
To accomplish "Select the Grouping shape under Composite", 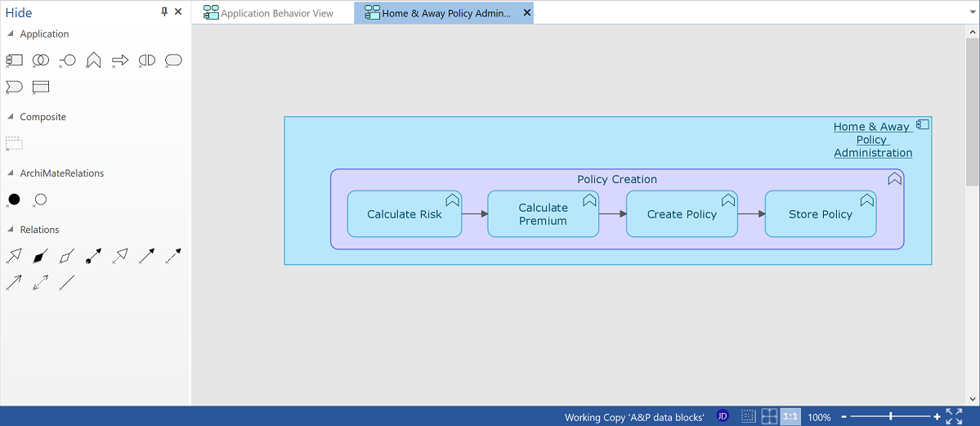I will (x=14, y=143).
